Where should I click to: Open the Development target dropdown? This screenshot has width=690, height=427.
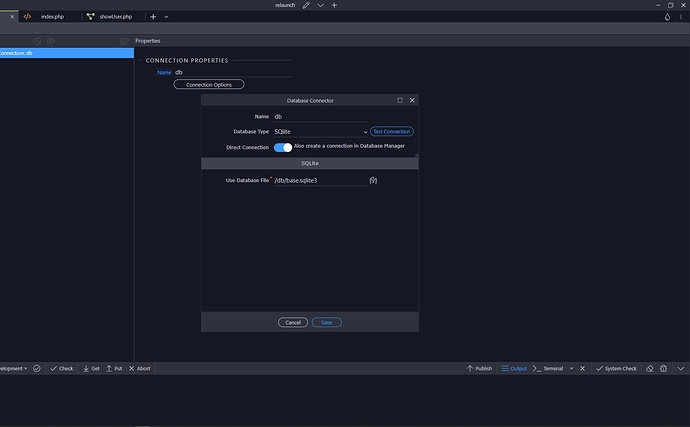pyautogui.click(x=14, y=368)
